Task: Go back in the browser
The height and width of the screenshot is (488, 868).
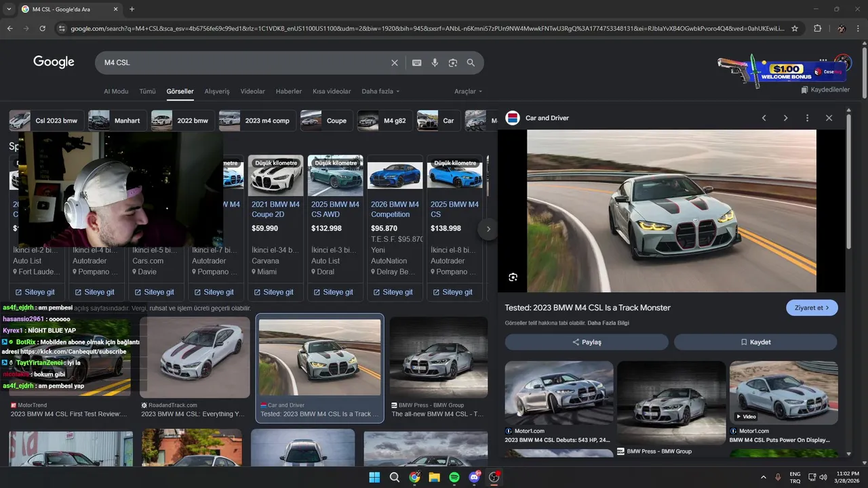Action: pyautogui.click(x=9, y=28)
